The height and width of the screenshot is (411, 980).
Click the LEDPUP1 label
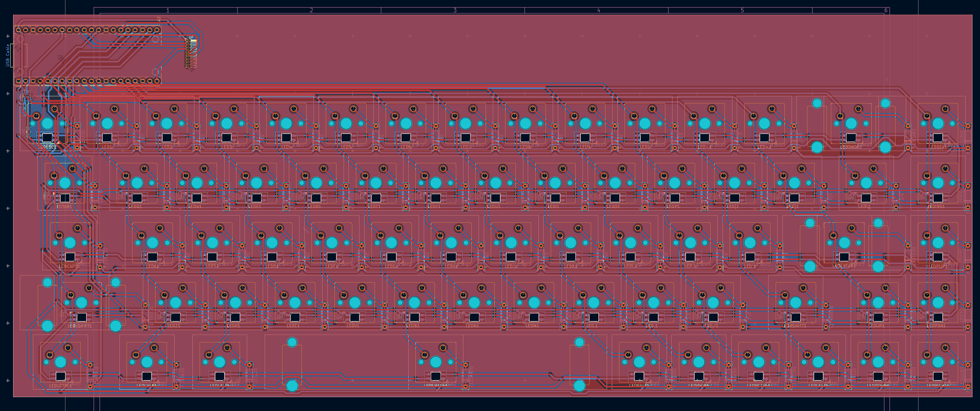pyautogui.click(x=938, y=266)
